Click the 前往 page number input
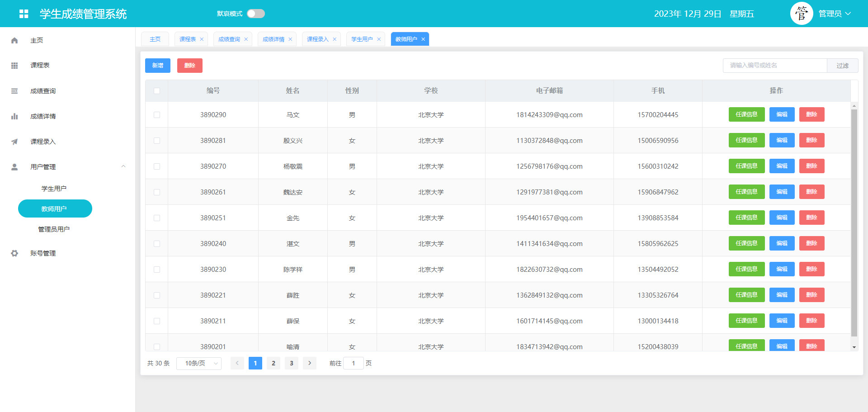 354,363
